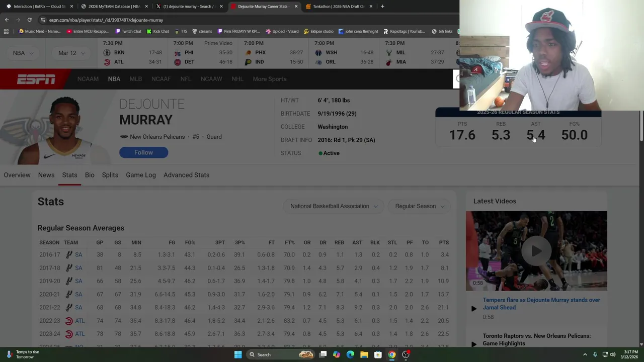This screenshot has height=362, width=644.
Task: Open Windows Start menu
Action: 237,354
